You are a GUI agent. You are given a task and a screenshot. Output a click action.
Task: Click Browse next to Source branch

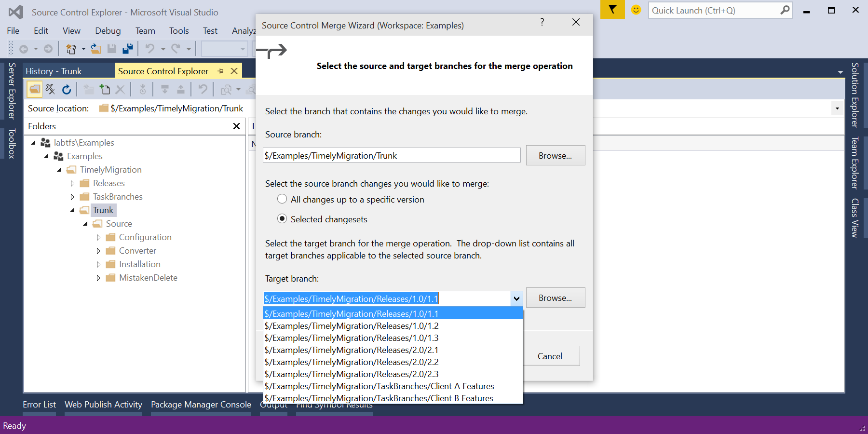pos(555,155)
